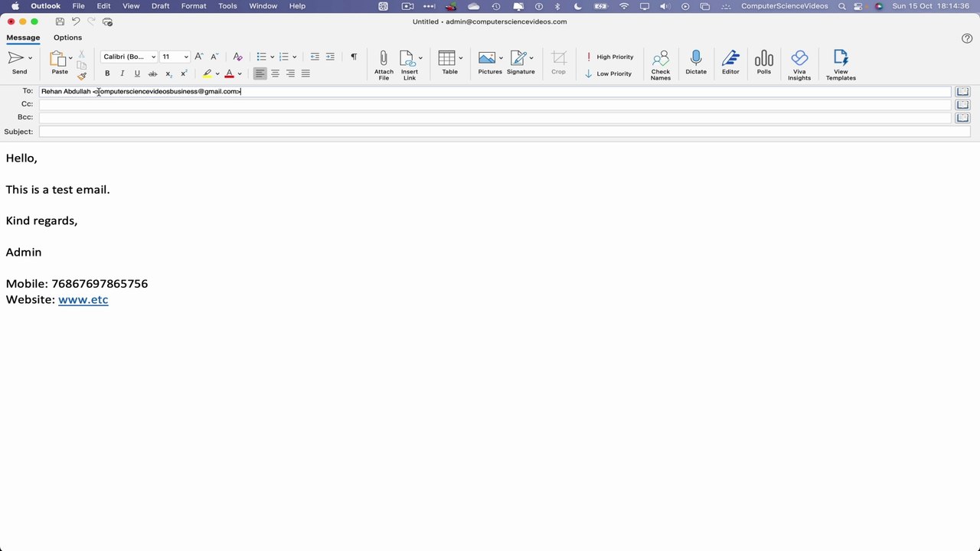This screenshot has width=980, height=551.
Task: Increase font size with larger A icon
Action: pos(199,57)
